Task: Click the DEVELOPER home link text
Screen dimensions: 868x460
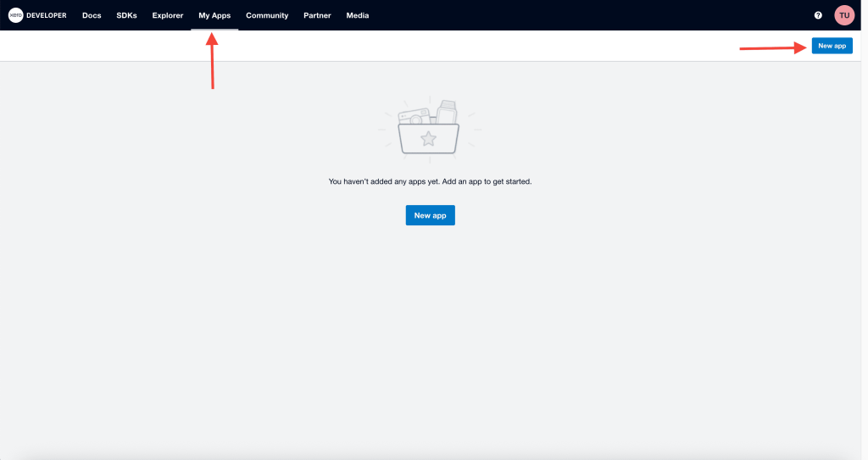Action: coord(47,15)
